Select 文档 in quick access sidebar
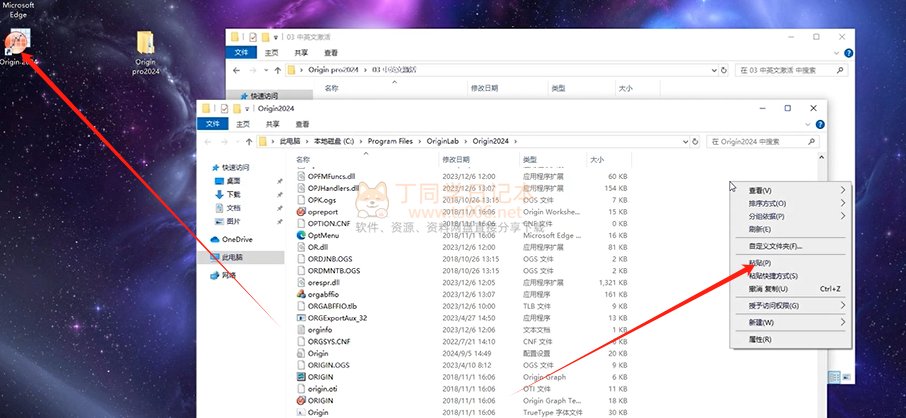The height and width of the screenshot is (418, 906). tap(233, 208)
